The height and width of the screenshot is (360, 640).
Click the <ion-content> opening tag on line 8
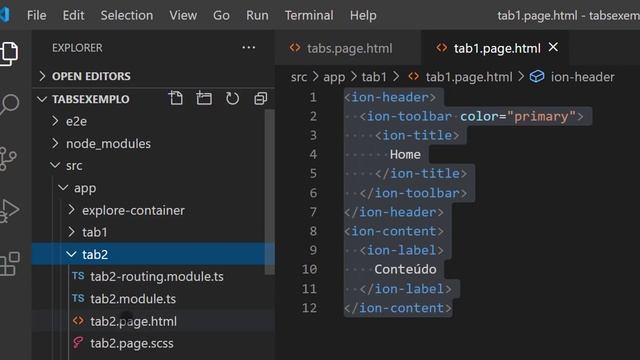[x=393, y=231]
